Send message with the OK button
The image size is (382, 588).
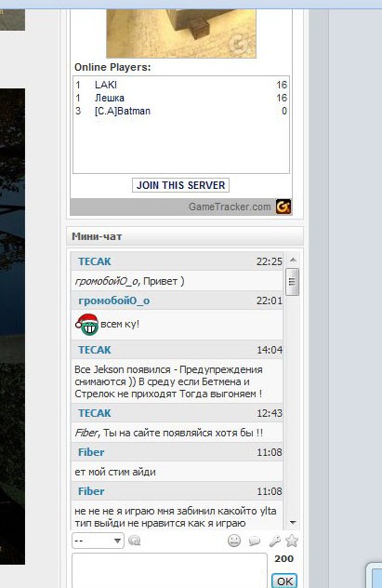(x=284, y=581)
